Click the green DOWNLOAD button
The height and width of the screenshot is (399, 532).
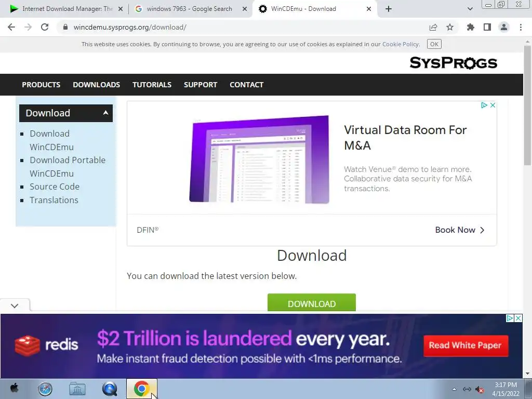point(312,302)
